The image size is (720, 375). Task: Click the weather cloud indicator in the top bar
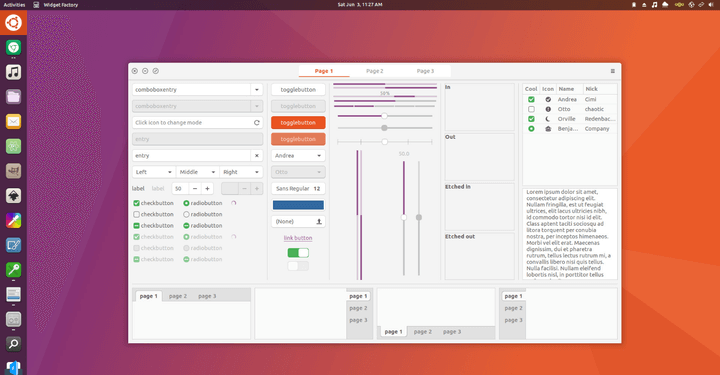665,5
